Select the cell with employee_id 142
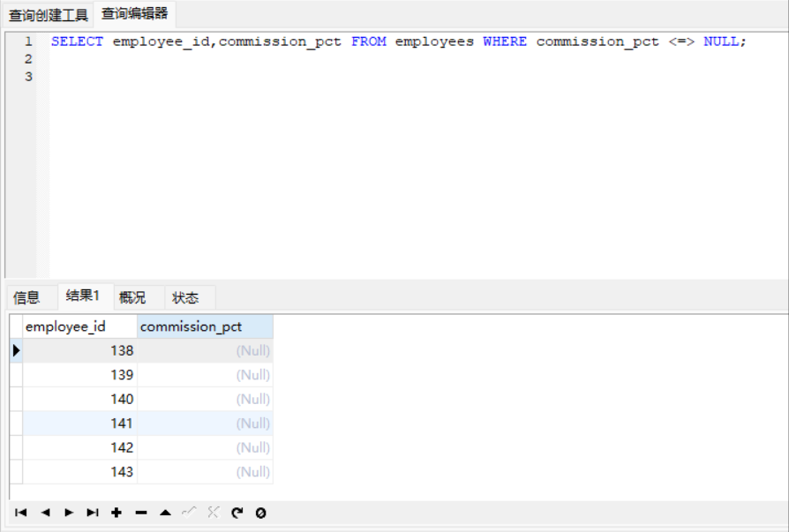This screenshot has width=789, height=532. pyautogui.click(x=79, y=447)
